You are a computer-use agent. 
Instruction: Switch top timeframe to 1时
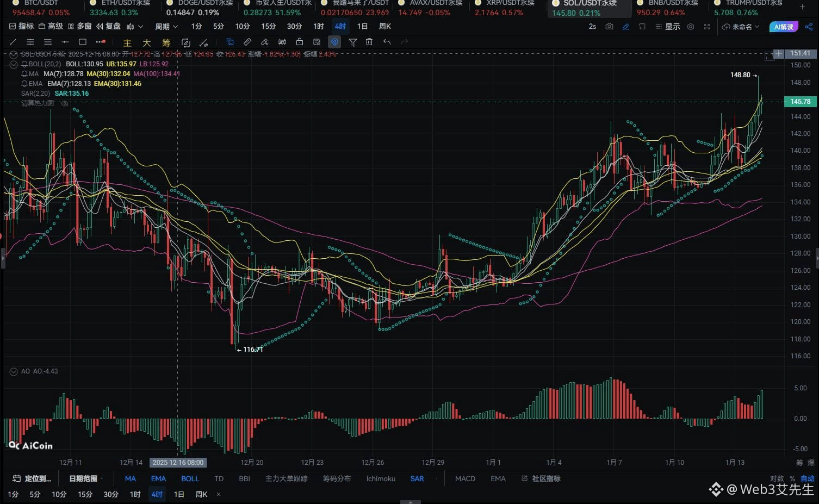pos(319,26)
